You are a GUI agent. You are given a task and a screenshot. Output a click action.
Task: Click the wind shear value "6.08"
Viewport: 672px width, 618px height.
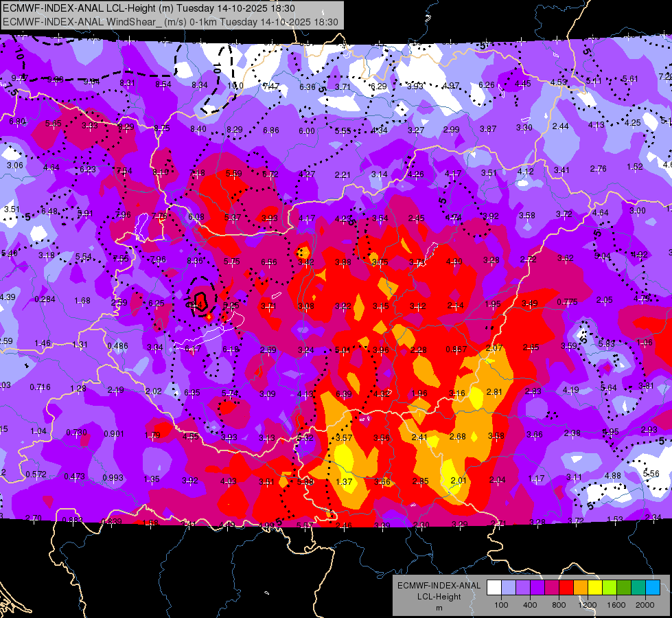[196, 217]
